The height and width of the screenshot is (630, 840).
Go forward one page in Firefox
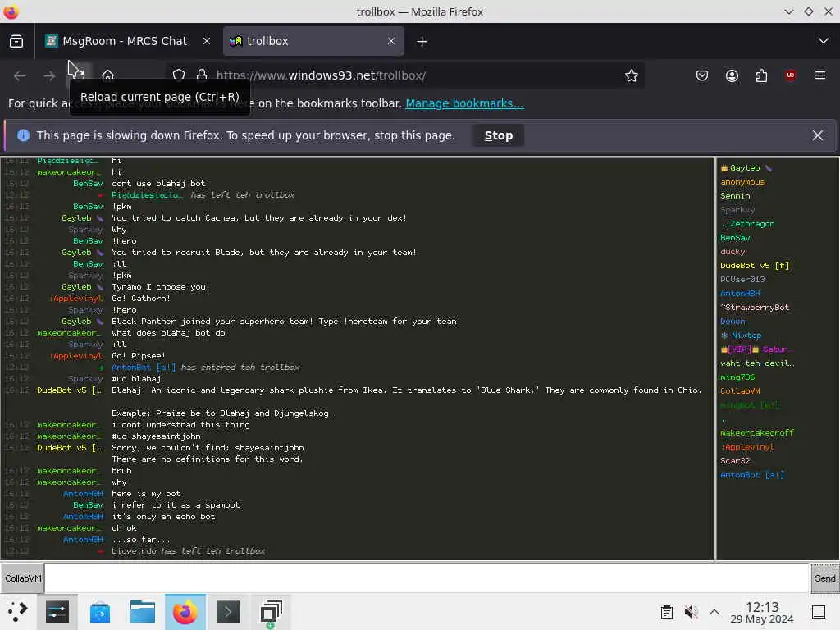[x=49, y=75]
